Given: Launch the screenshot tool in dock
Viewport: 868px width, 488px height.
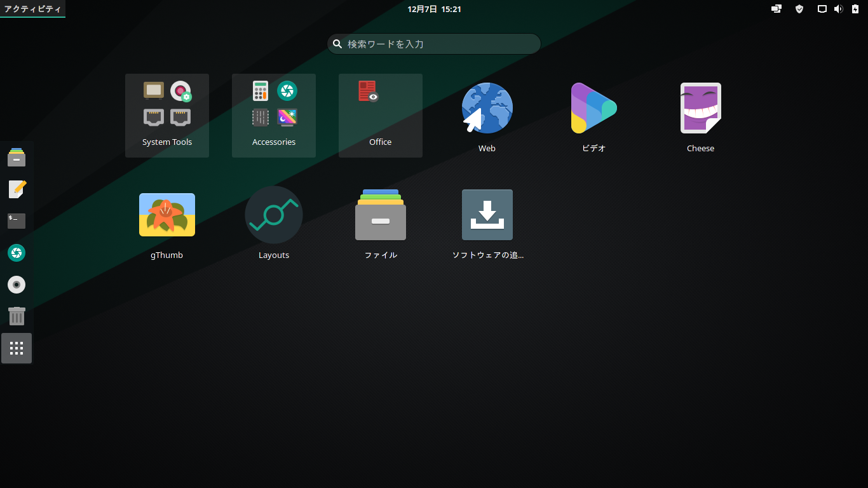Looking at the screenshot, I should point(17,253).
